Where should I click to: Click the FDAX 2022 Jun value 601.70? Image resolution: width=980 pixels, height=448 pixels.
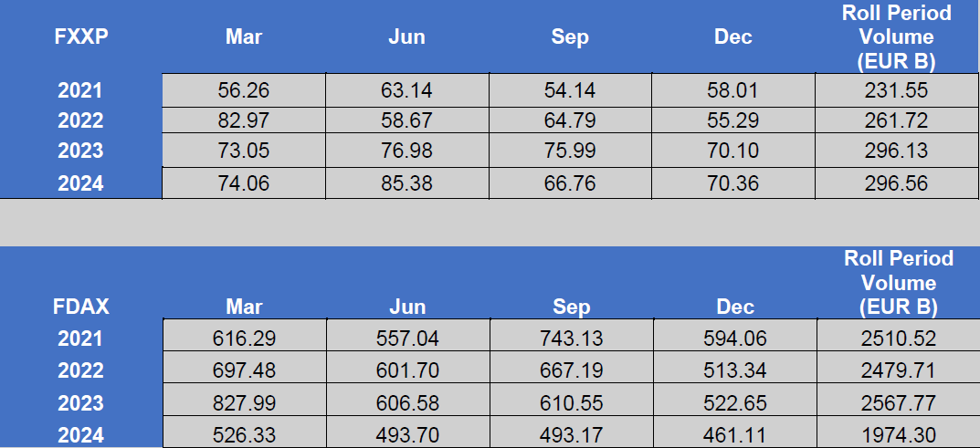point(408,370)
